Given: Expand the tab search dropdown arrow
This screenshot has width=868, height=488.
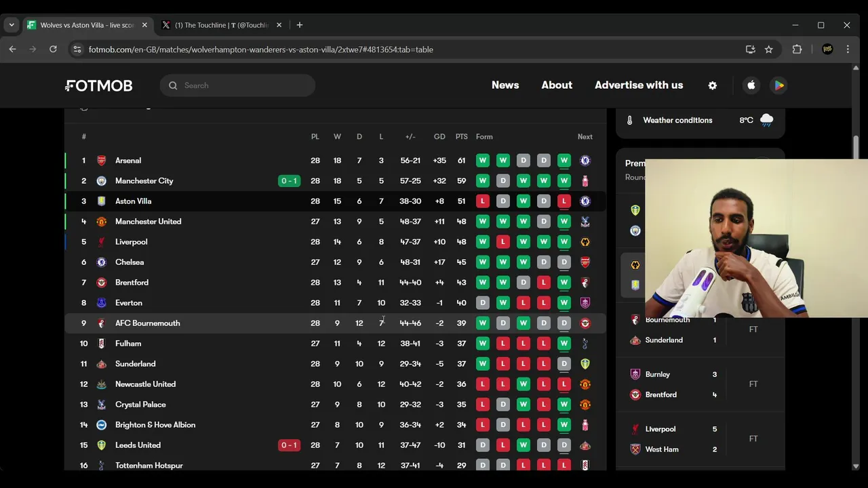Looking at the screenshot, I should (12, 25).
